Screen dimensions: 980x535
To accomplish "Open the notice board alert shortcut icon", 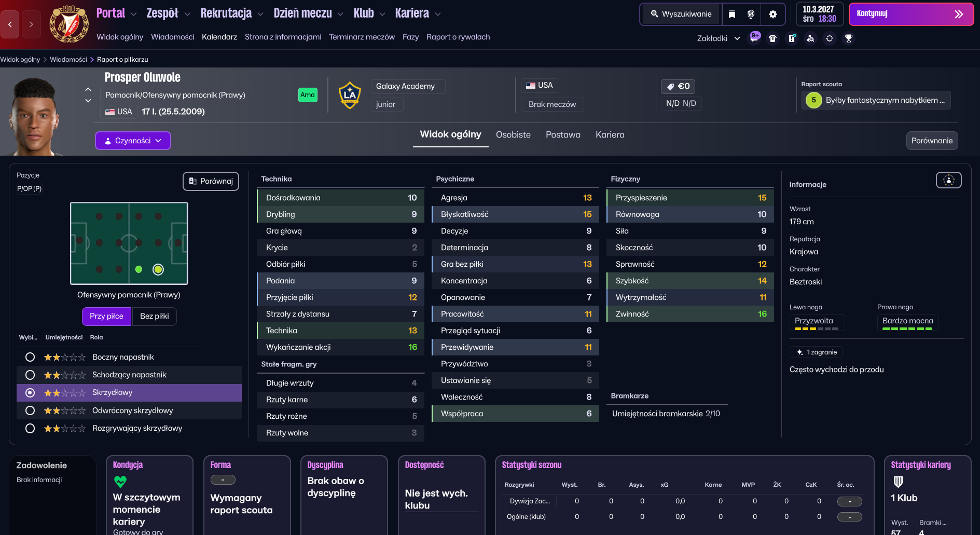I will [792, 38].
